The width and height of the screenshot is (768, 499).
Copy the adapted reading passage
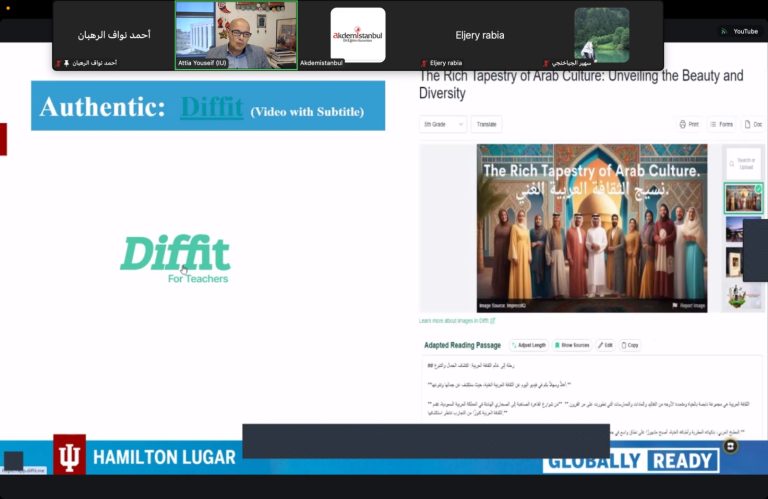[630, 345]
